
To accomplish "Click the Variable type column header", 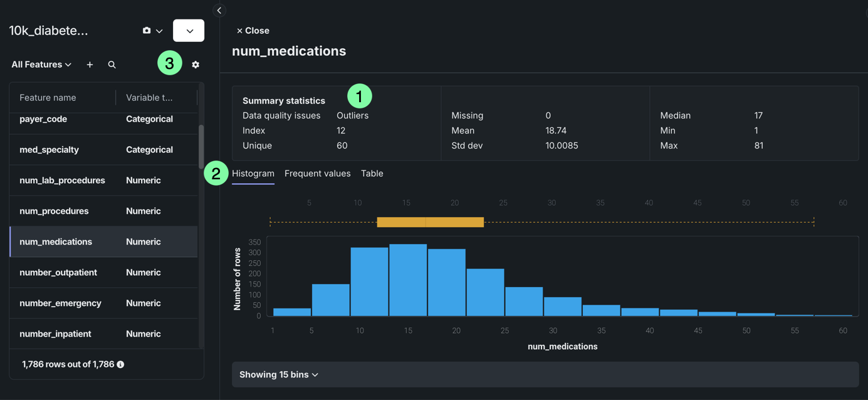I will click(x=149, y=98).
